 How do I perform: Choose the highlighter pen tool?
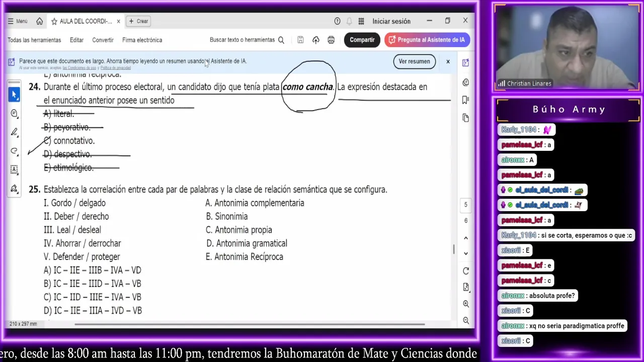[14, 132]
